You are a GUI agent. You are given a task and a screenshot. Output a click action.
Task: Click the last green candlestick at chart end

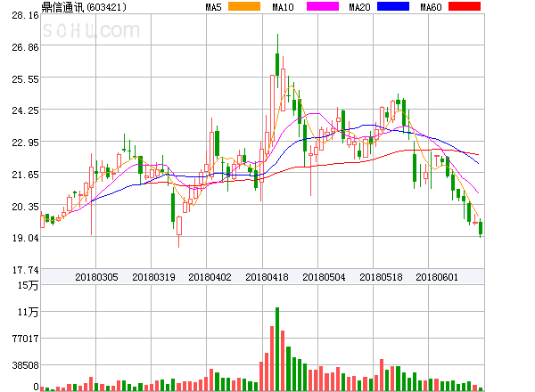point(481,228)
